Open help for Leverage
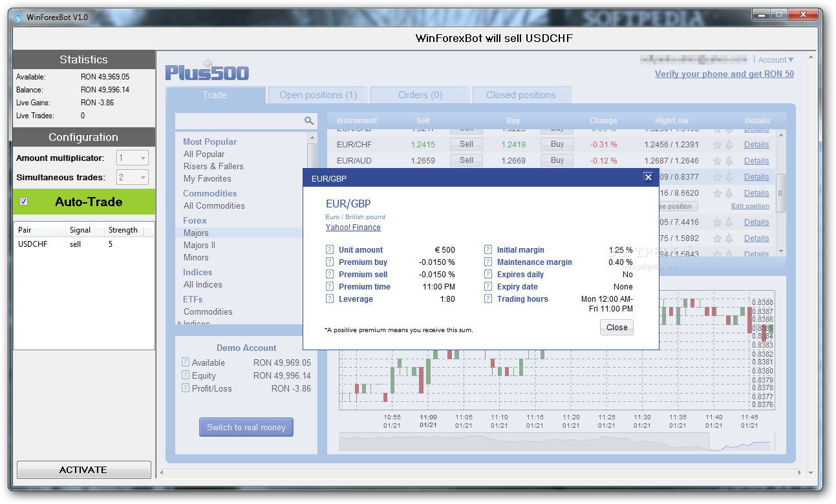The height and width of the screenshot is (504, 836). click(330, 299)
